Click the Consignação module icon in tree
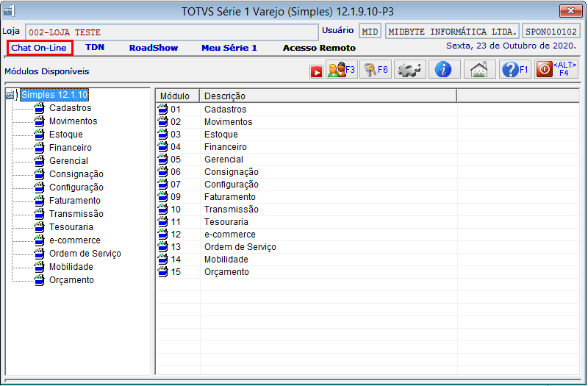 [x=40, y=174]
